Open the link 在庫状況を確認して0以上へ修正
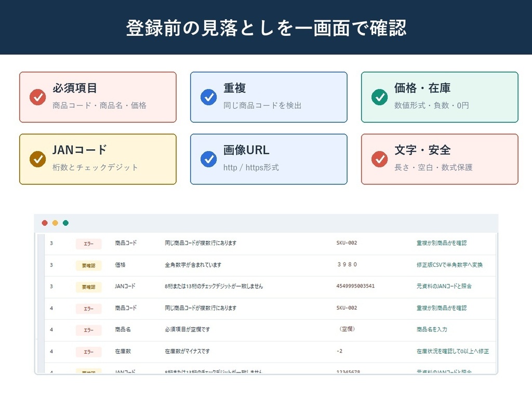Viewport: 532px width, 400px height. coord(453,352)
